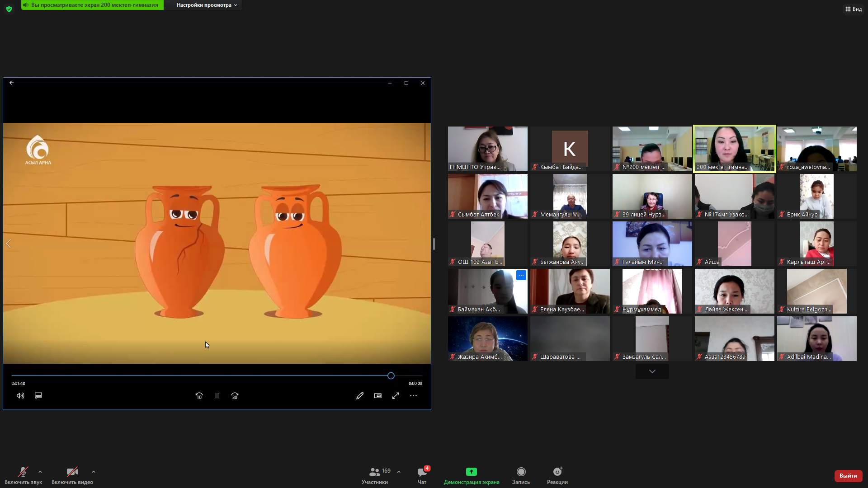Click the pencil edit icon in the player
The image size is (868, 488).
pyautogui.click(x=360, y=396)
